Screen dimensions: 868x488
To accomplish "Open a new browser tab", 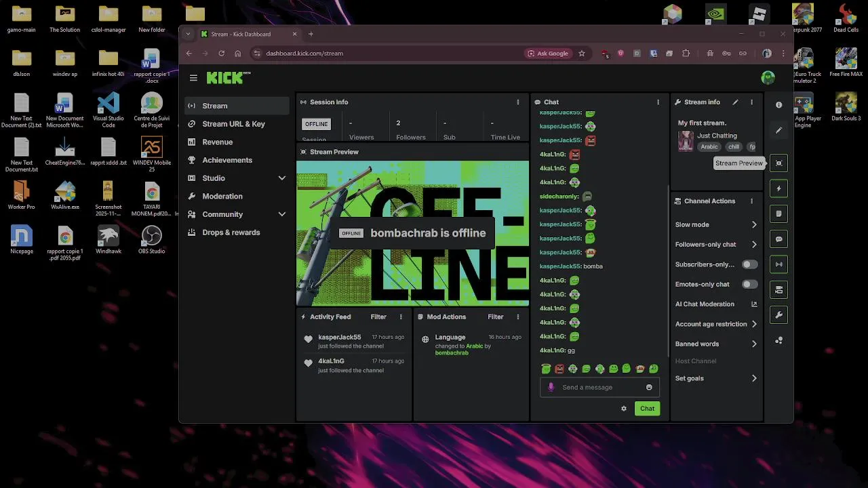I will point(311,34).
